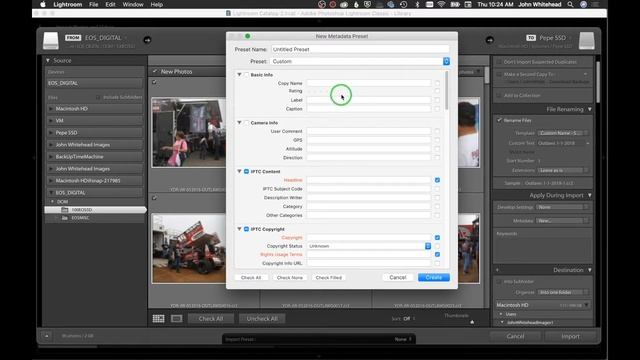
Task: Open the Edit menu
Action: point(110,4)
